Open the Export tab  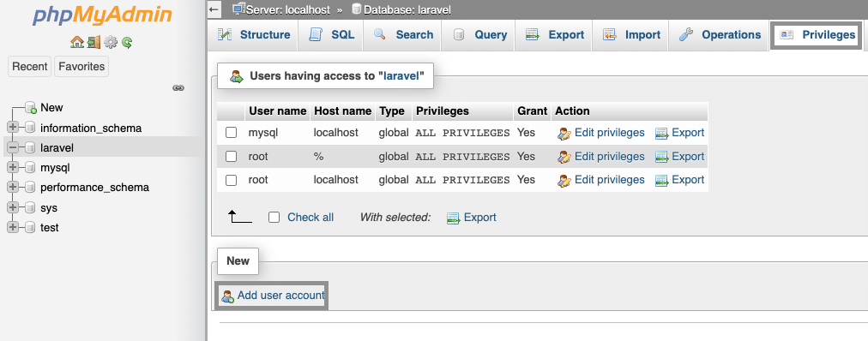tap(554, 35)
